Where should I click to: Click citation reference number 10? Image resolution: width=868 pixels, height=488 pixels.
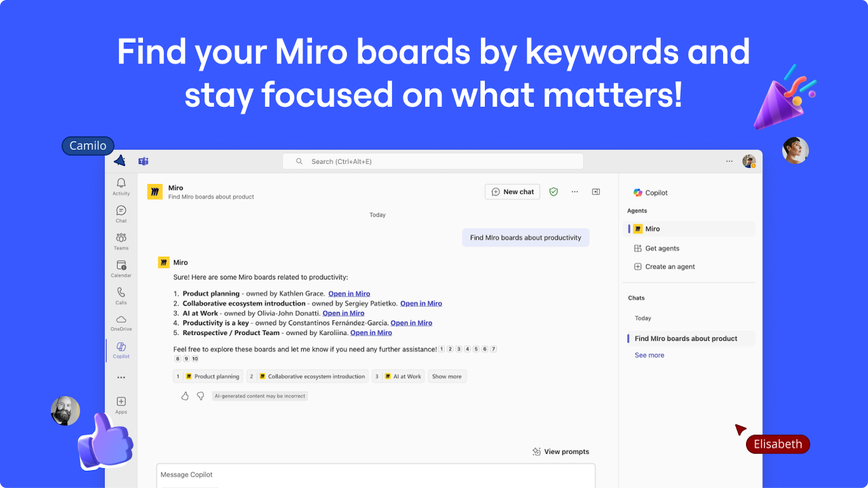pyautogui.click(x=195, y=358)
